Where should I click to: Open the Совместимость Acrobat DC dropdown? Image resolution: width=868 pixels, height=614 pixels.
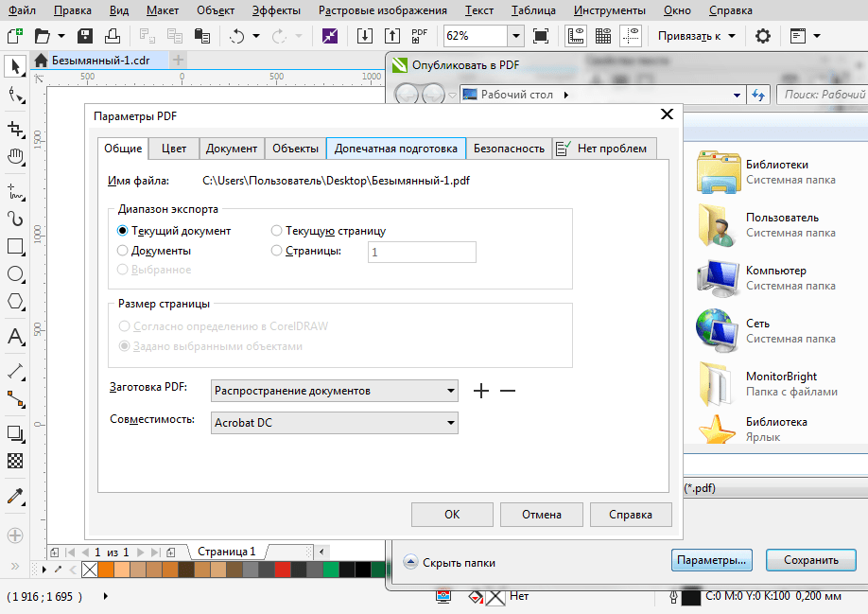[x=335, y=423]
